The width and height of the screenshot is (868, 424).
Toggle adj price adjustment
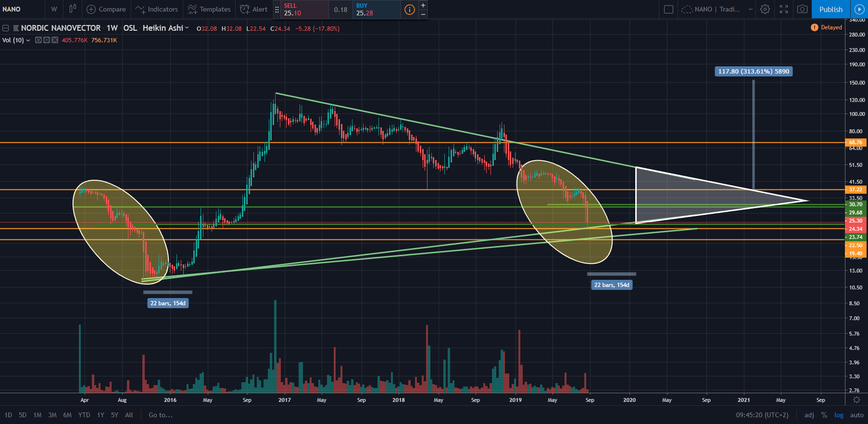[809, 415]
